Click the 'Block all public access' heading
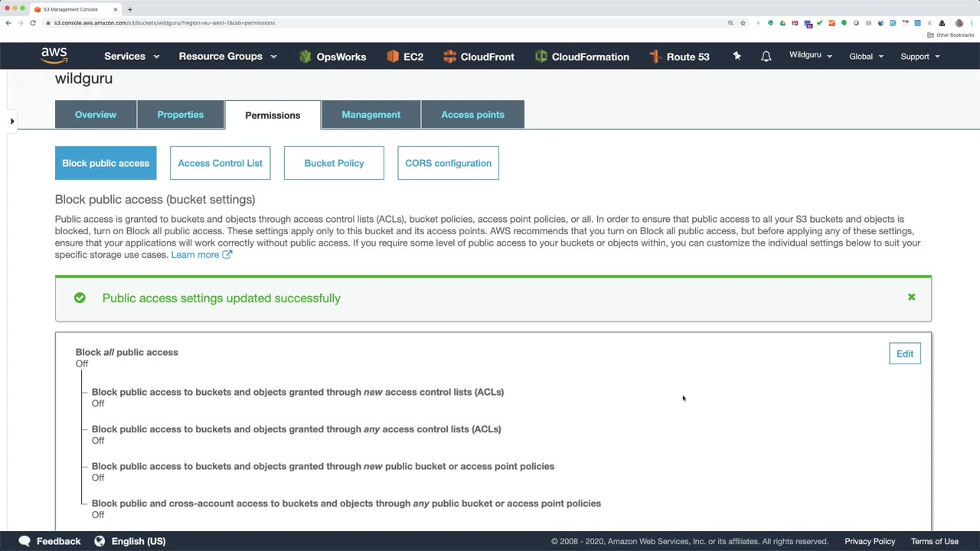Image resolution: width=980 pixels, height=551 pixels. tap(127, 352)
